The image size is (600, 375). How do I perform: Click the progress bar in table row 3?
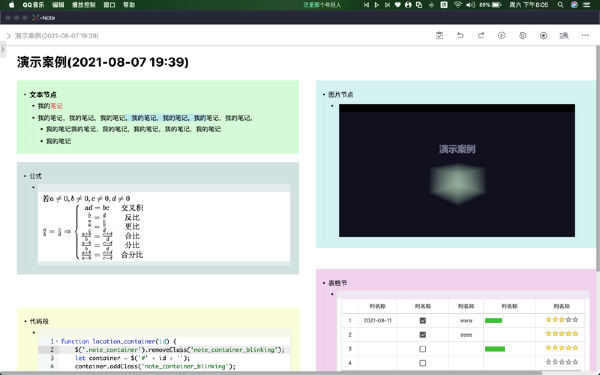pos(495,349)
